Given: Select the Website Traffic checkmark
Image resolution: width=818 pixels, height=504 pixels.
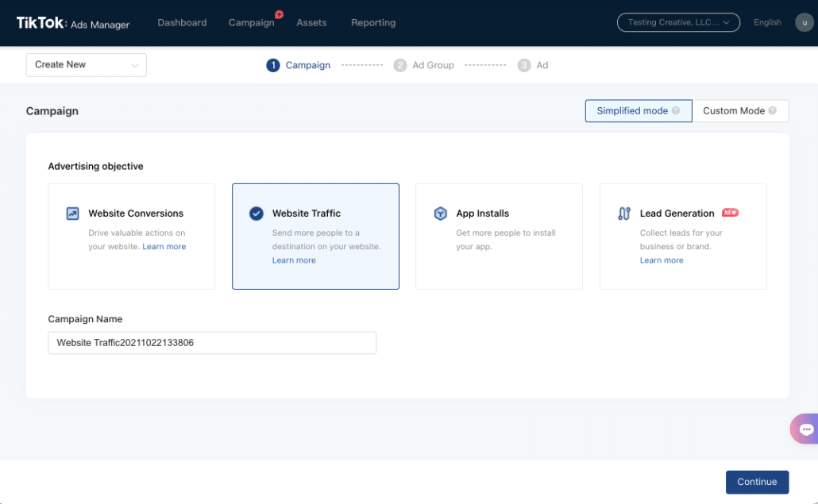Looking at the screenshot, I should click(257, 214).
